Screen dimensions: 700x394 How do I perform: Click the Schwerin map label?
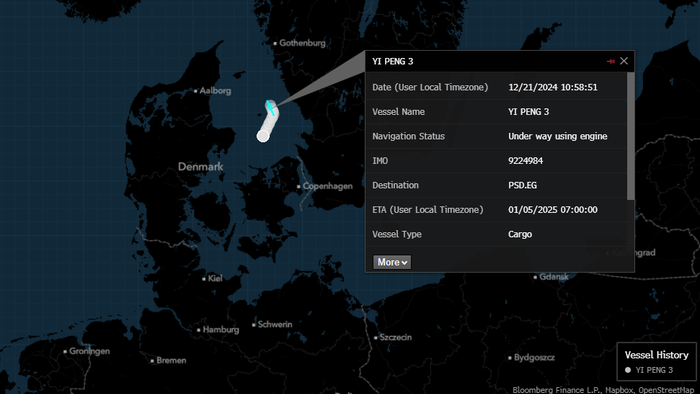275,324
